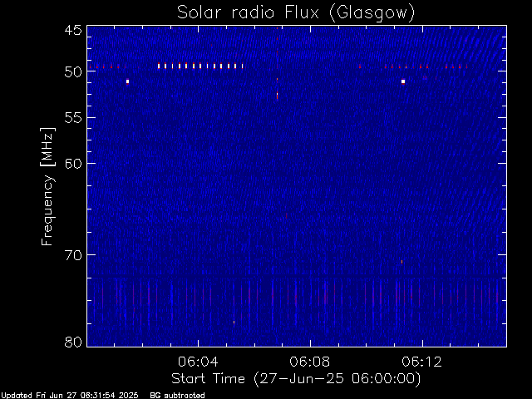
Task: Click the 80 MHz axis label
Action: tap(73, 342)
